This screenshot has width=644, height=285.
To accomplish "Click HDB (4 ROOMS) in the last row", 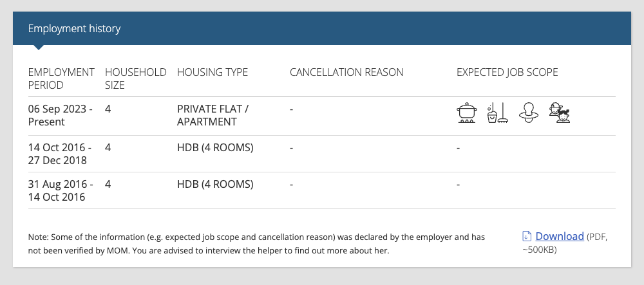I will click(215, 185).
